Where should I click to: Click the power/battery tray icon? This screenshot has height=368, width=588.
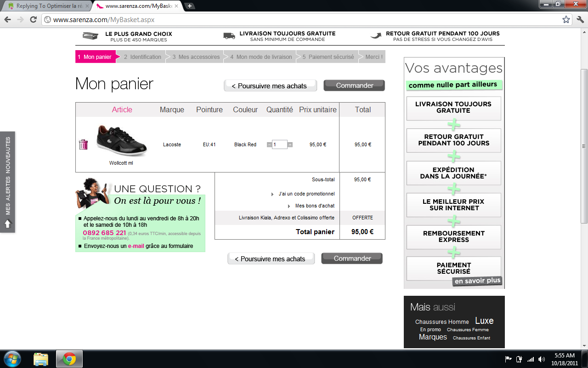point(520,359)
